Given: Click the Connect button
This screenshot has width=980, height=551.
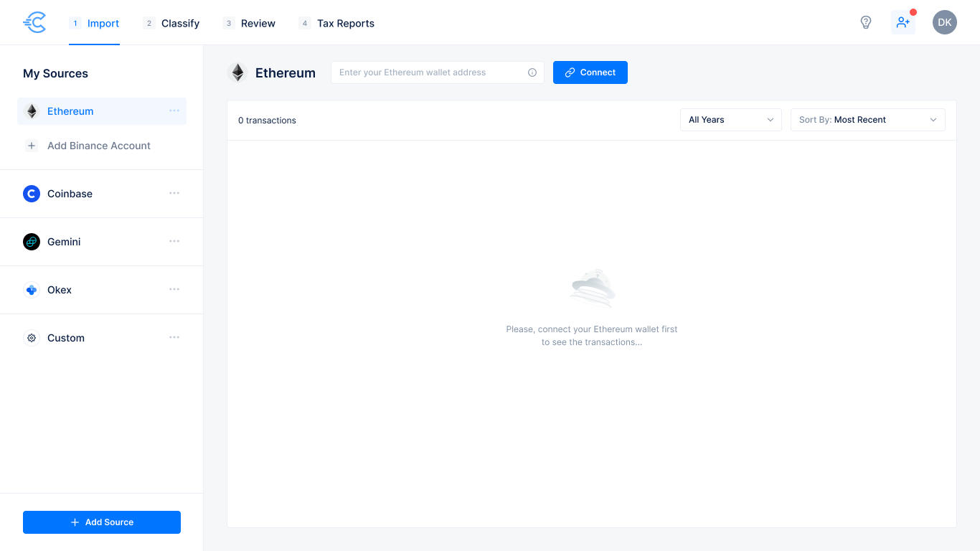Looking at the screenshot, I should 590,72.
